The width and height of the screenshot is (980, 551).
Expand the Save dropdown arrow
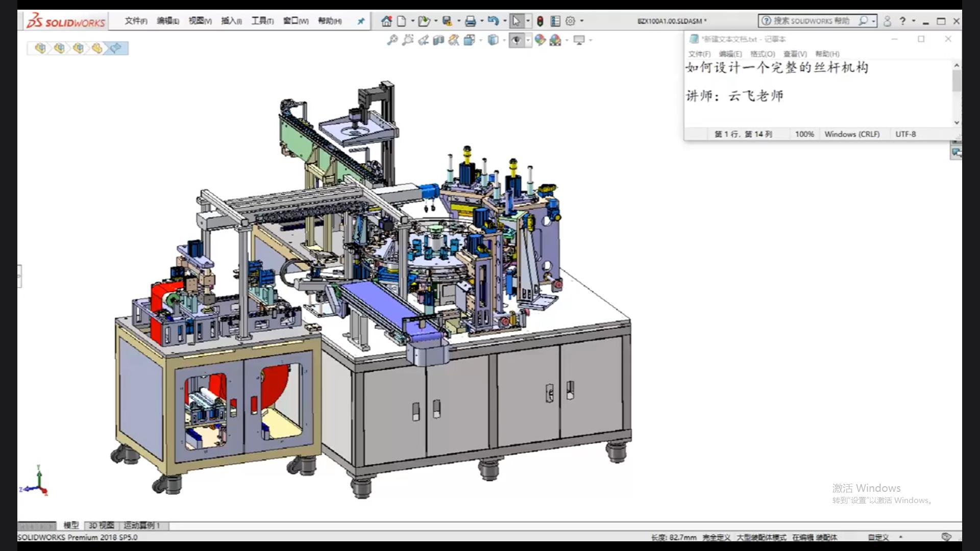(x=458, y=21)
